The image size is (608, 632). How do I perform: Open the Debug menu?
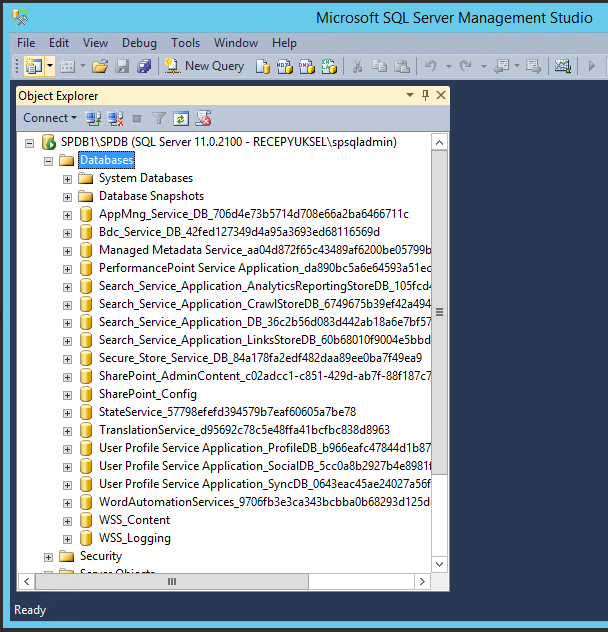pyautogui.click(x=139, y=43)
